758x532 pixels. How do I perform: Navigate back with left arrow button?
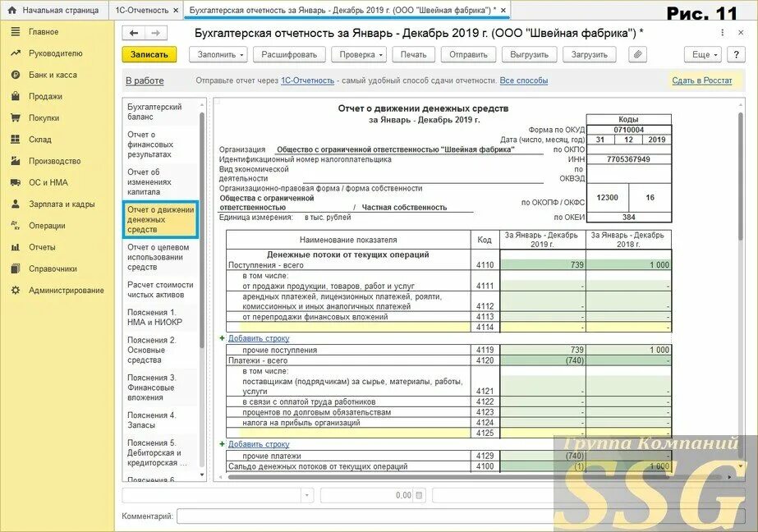[134, 33]
